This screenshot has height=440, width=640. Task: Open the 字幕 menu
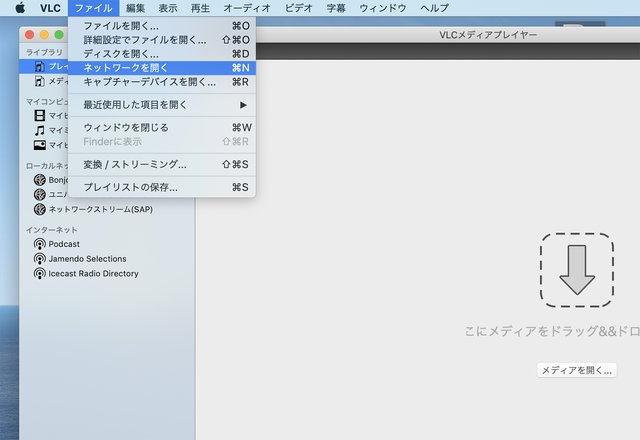tap(338, 8)
